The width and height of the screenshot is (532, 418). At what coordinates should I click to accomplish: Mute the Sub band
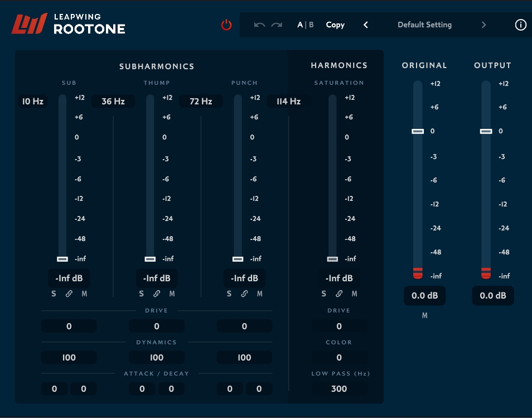84,294
